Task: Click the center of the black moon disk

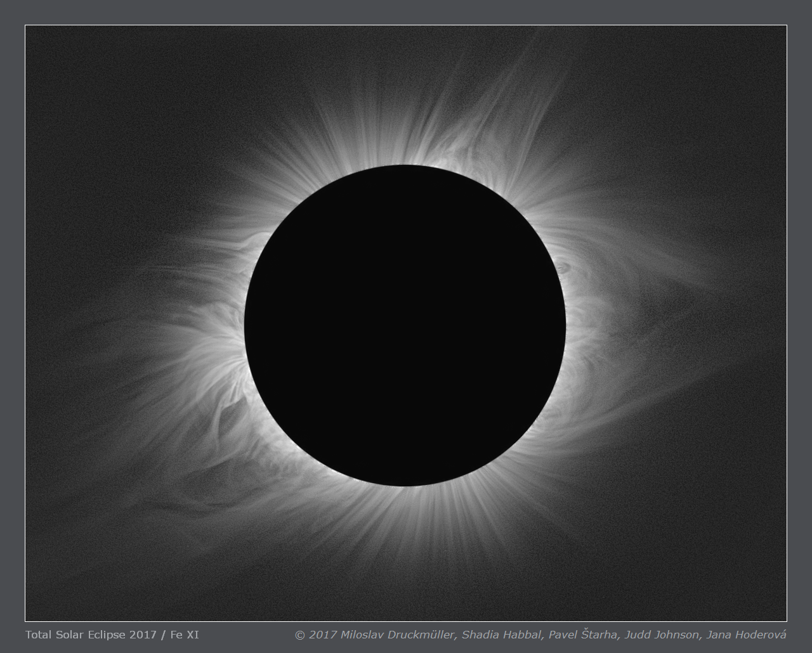Action: [405, 325]
